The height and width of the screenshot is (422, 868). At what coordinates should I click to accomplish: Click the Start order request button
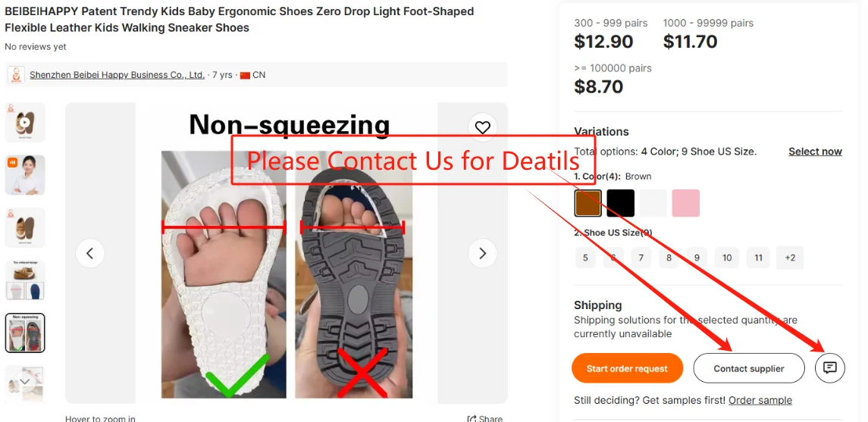[x=627, y=368]
